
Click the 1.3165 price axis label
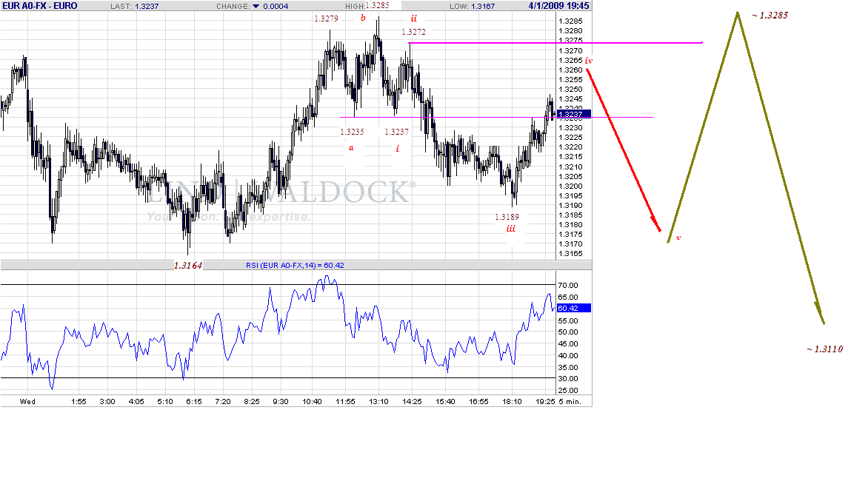point(570,254)
